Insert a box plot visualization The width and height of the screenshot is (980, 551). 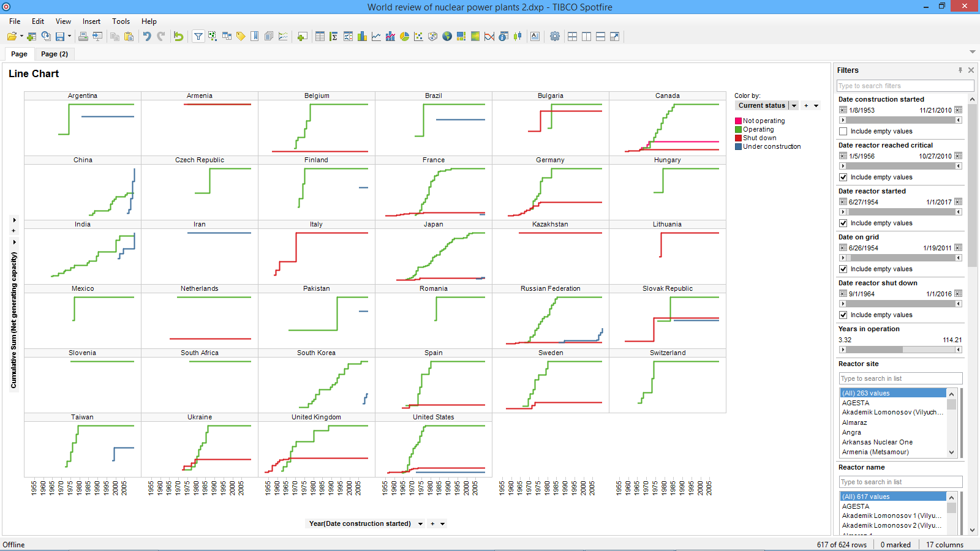[518, 37]
